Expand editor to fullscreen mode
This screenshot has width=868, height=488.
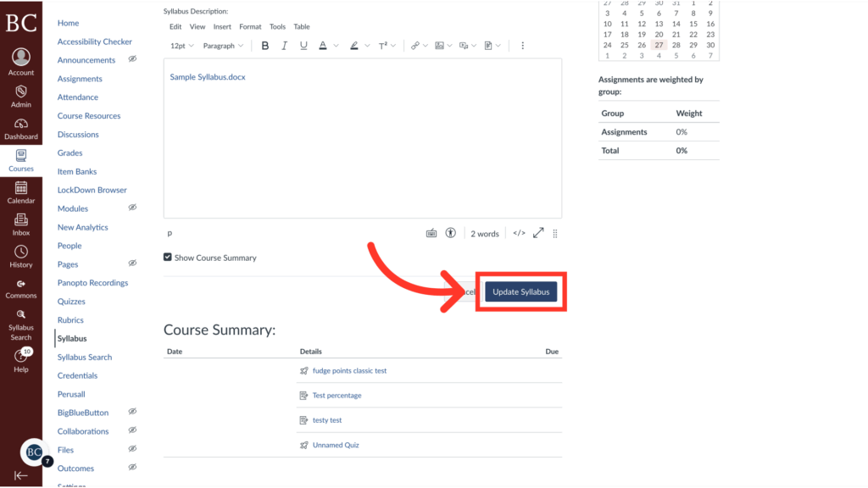538,232
